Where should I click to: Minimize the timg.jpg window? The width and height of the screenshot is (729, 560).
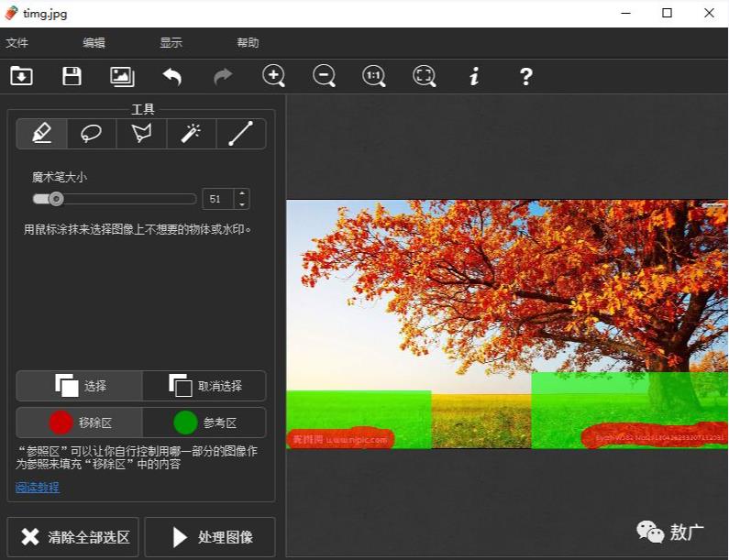pos(626,13)
